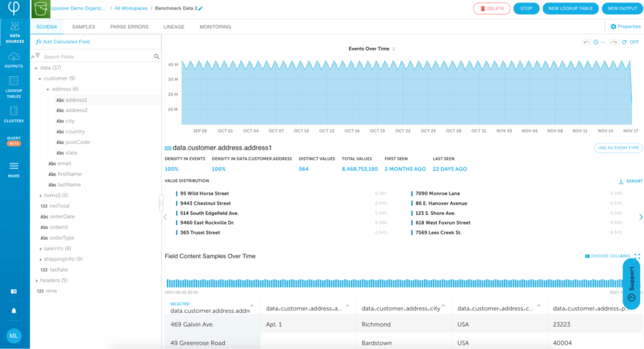Switch to the Schema tab
The height and width of the screenshot is (349, 644).
(x=47, y=26)
